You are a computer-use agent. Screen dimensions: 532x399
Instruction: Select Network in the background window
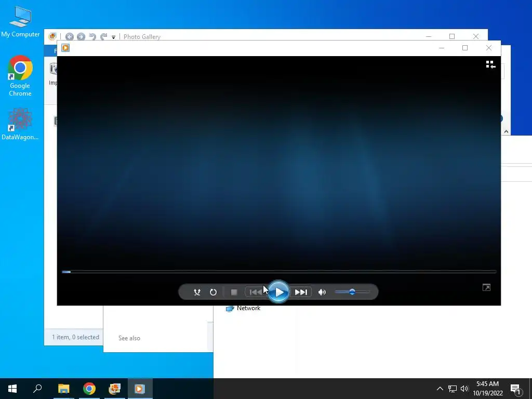pyautogui.click(x=248, y=308)
